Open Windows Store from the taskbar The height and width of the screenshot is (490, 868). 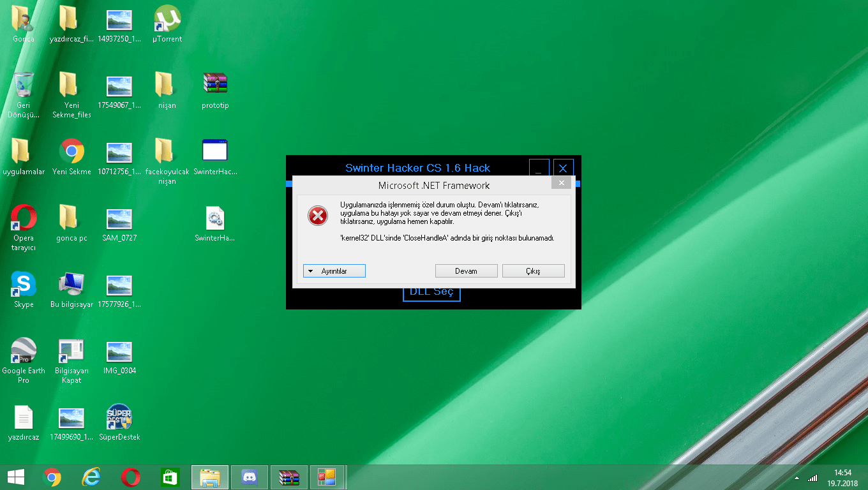(x=170, y=477)
